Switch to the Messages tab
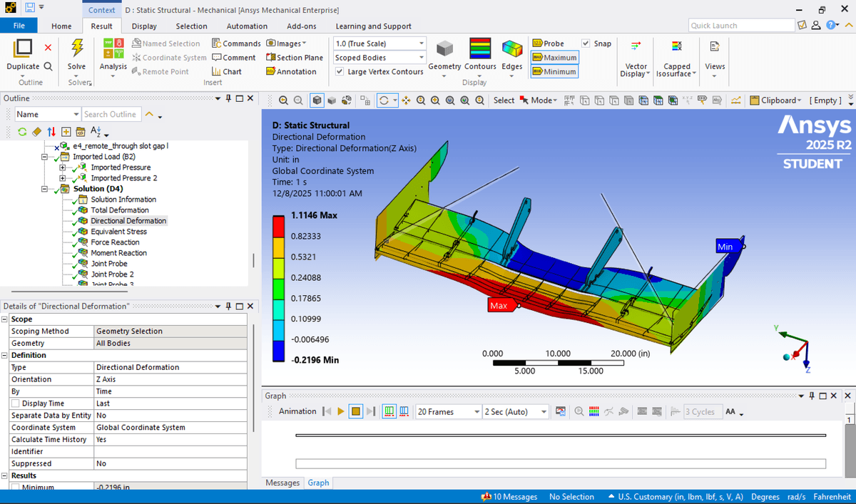This screenshot has width=856, height=504. tap(282, 483)
